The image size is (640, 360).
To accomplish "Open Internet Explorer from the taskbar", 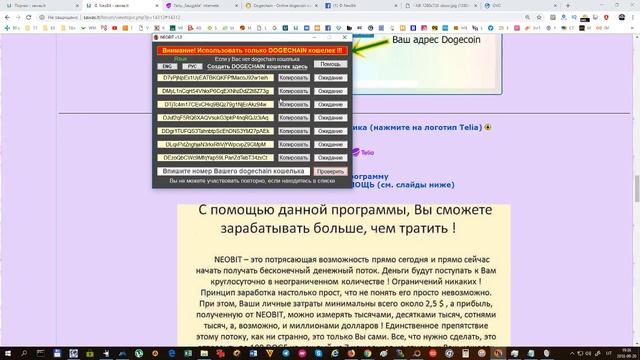I will tap(335, 353).
